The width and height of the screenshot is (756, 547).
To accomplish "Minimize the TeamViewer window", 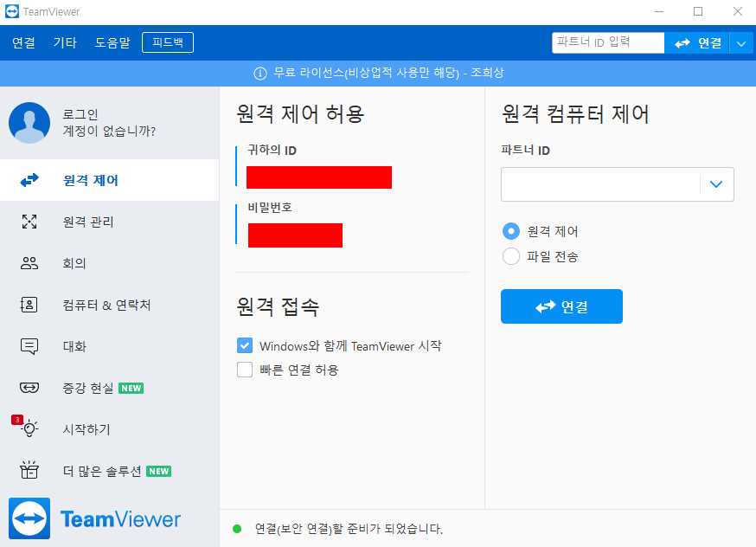I will pos(659,11).
